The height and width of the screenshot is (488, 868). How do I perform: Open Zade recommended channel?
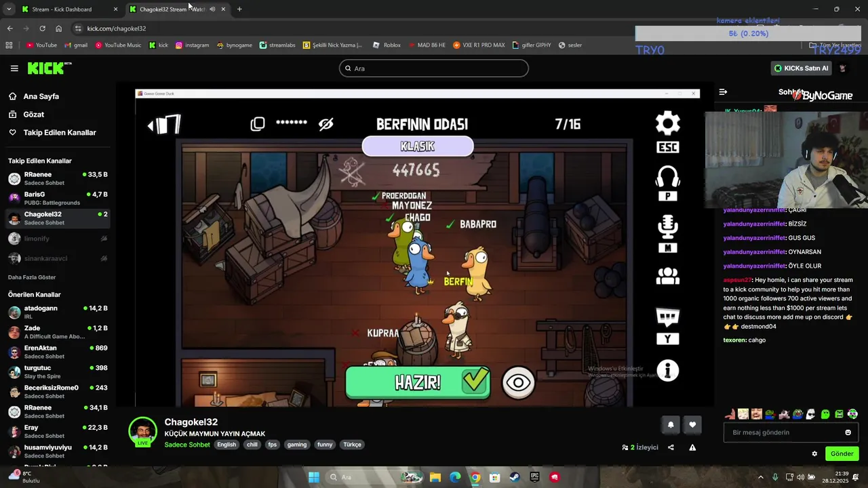(x=58, y=332)
